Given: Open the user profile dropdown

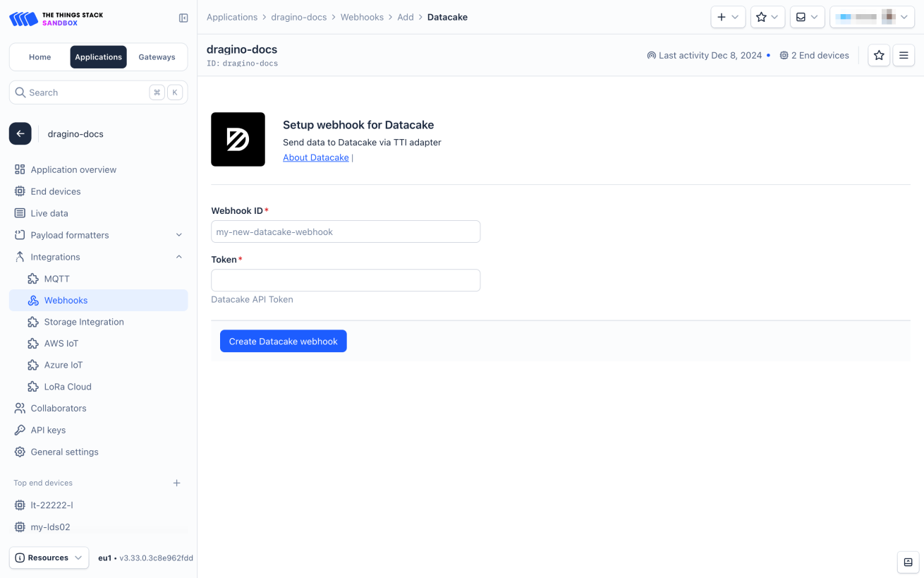Looking at the screenshot, I should 873,17.
